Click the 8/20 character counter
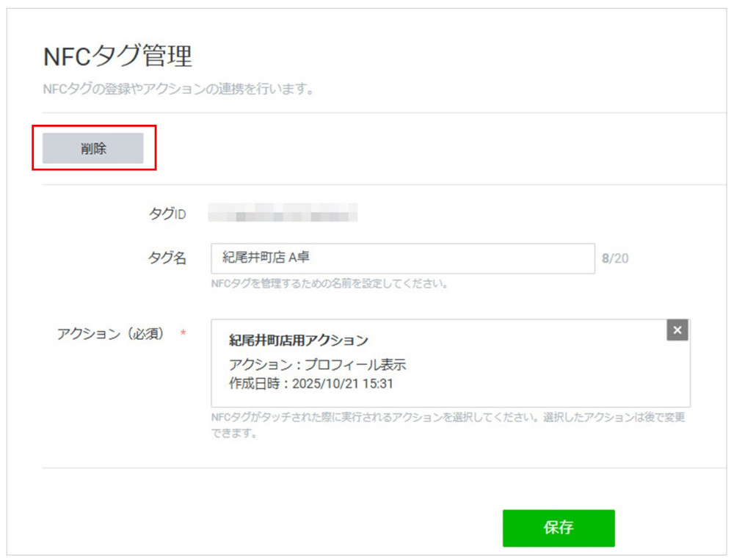Viewport: 734px width, 560px height. pyautogui.click(x=615, y=259)
